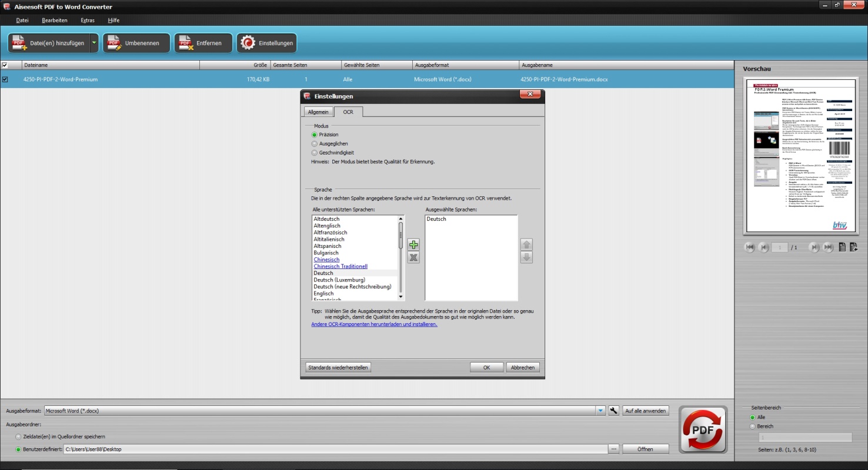Go to first page in preview
This screenshot has height=470, width=868.
[x=750, y=247]
